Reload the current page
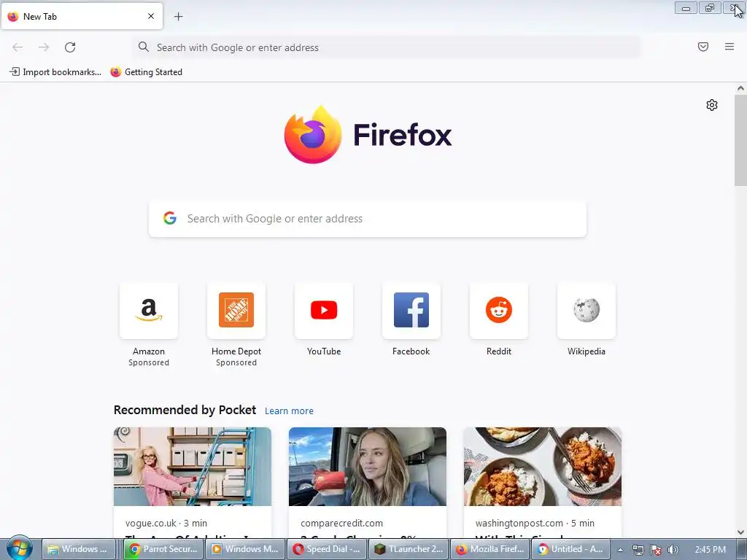 (70, 47)
